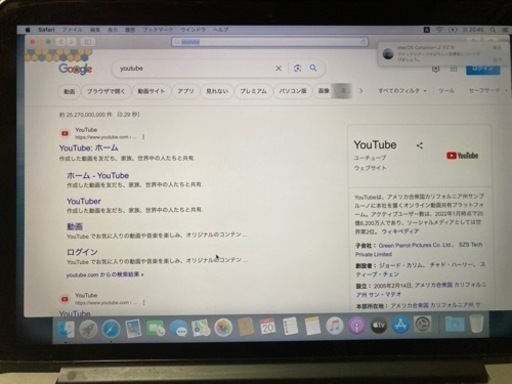
Task: Select the ブラウザで開く filter chip
Action: [x=106, y=91]
